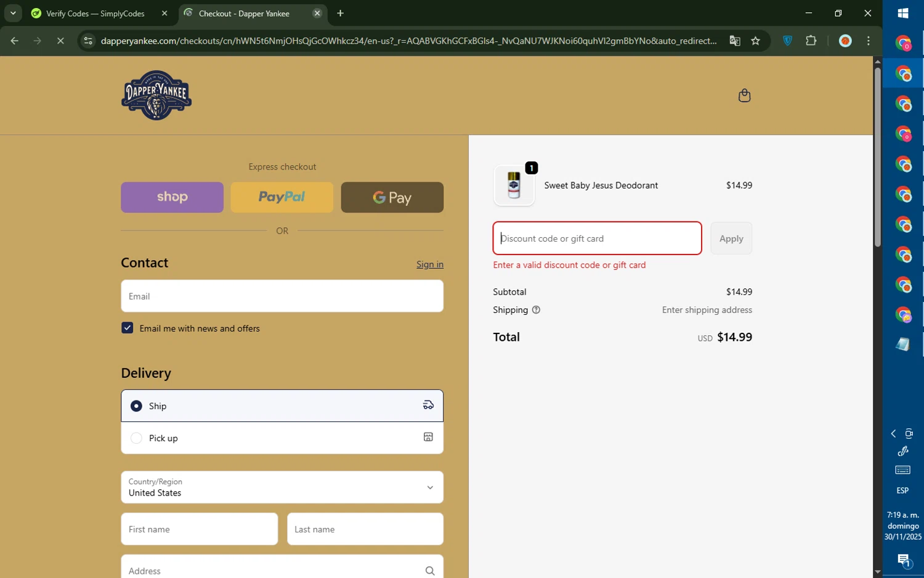Screen dimensions: 924x578
Task: Click the discount code error message
Action: [x=569, y=265]
